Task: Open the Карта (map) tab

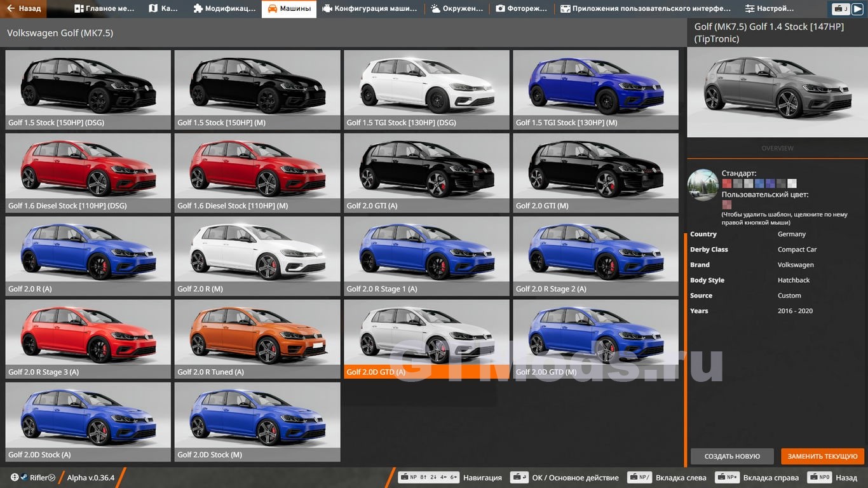Action: (x=163, y=9)
